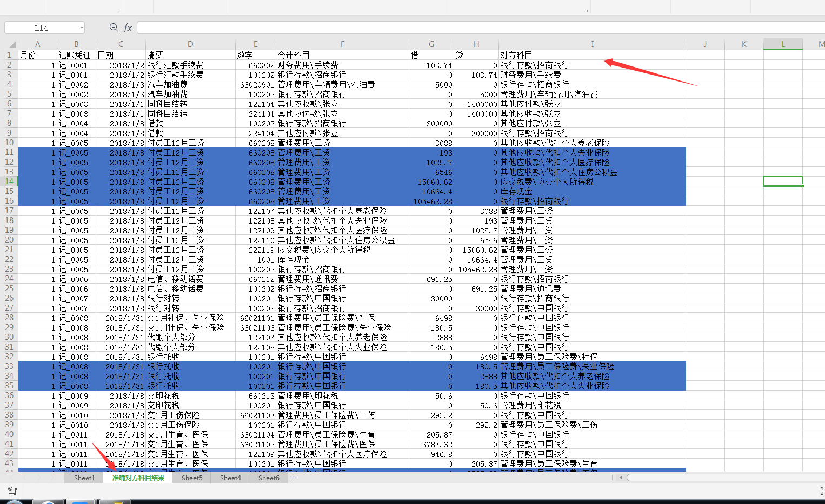Click the next-sheet navigation arrow
The image size is (825, 504).
[x=38, y=478]
